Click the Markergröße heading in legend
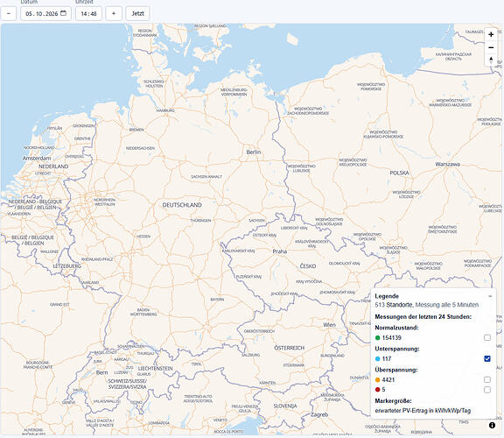Viewport: 504px width, 438px height. pos(393,401)
